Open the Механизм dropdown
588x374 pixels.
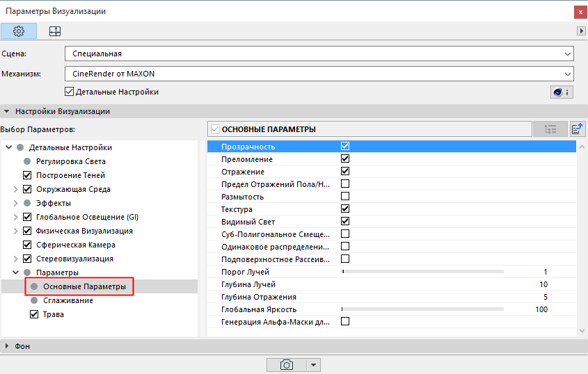point(319,74)
